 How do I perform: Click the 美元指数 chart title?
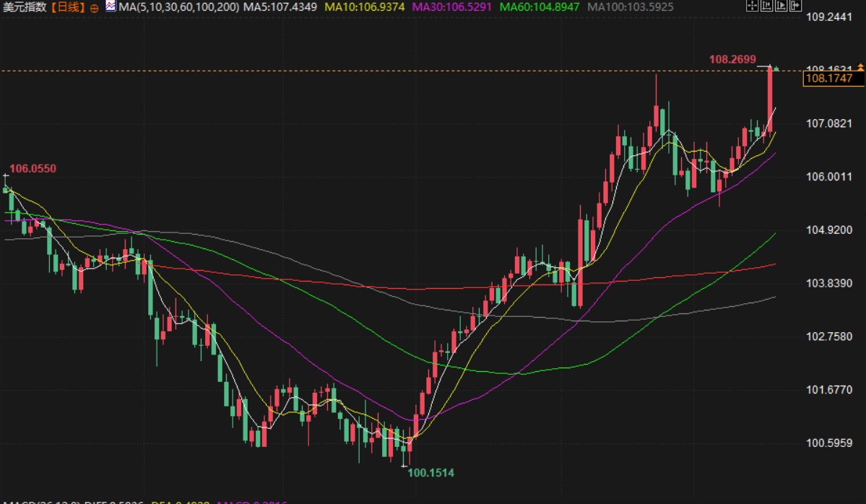click(24, 7)
